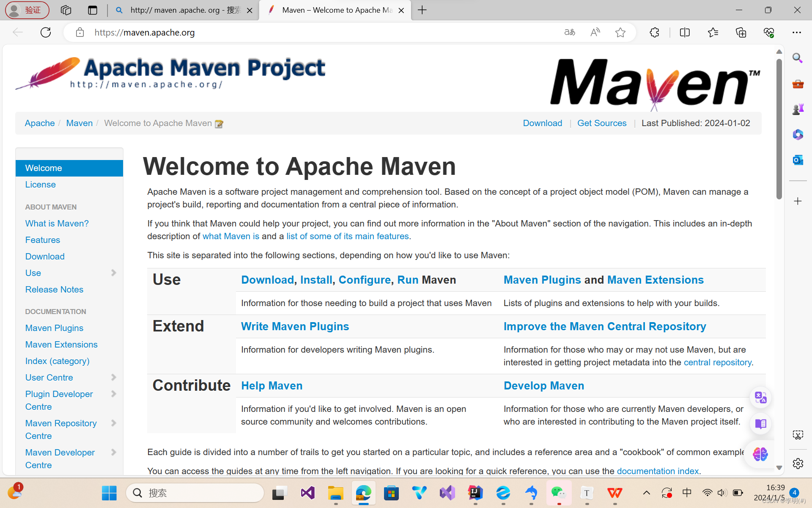Click the Apache Maven Project logo banner
This screenshot has width=812, height=508.
[x=170, y=74]
